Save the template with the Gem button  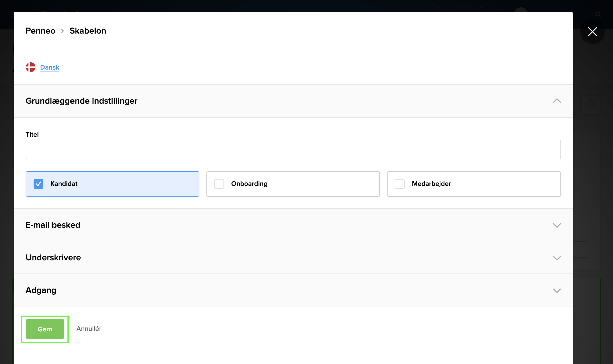click(x=45, y=329)
